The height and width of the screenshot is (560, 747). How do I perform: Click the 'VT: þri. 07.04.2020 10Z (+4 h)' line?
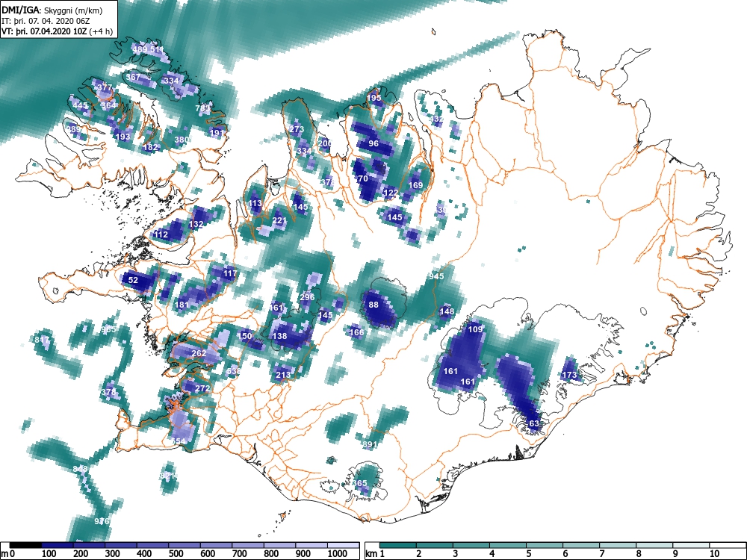[58, 32]
